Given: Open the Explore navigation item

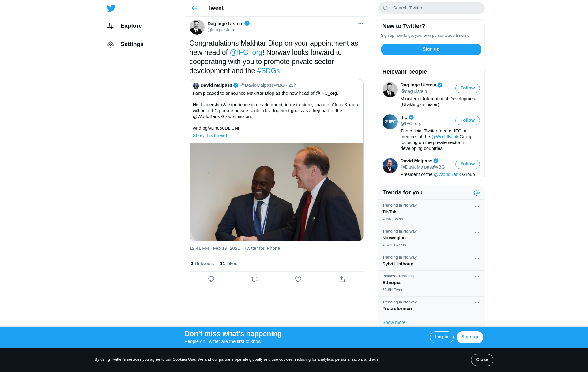Looking at the screenshot, I should click(x=131, y=26).
